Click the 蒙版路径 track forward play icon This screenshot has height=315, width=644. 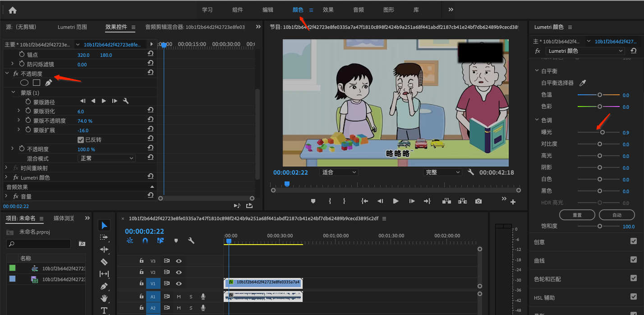tap(104, 101)
